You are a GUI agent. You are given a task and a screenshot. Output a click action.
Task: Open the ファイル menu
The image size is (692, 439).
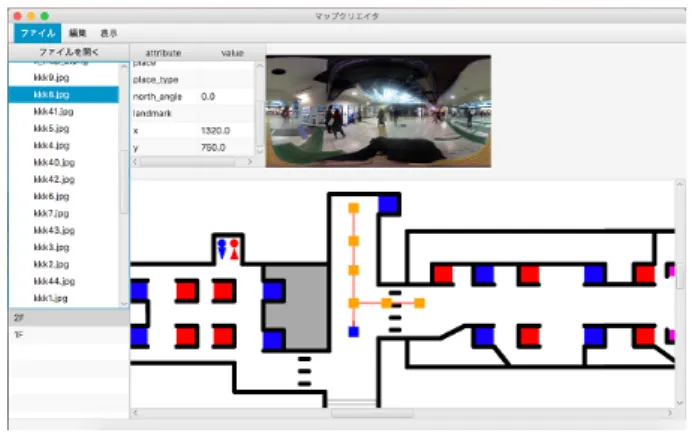click(38, 33)
